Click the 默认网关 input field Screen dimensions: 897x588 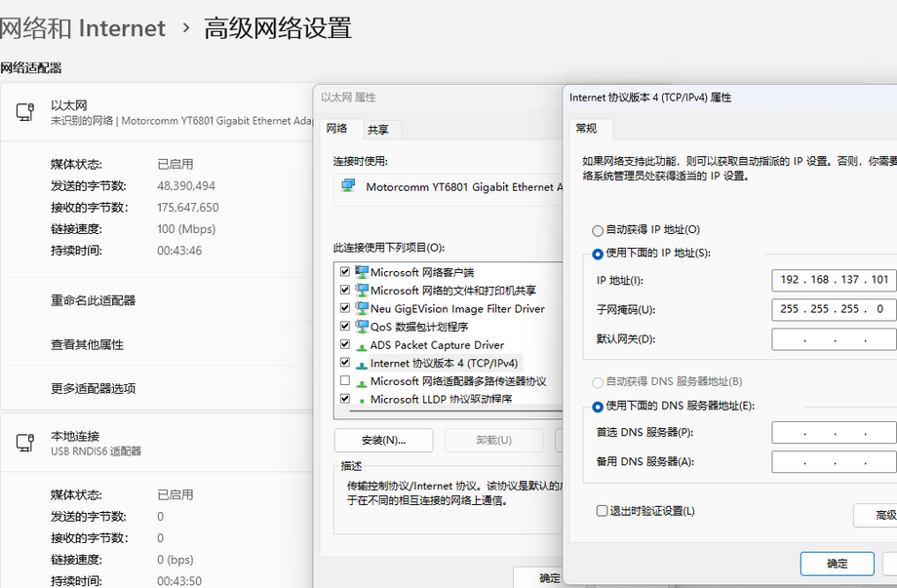(834, 339)
